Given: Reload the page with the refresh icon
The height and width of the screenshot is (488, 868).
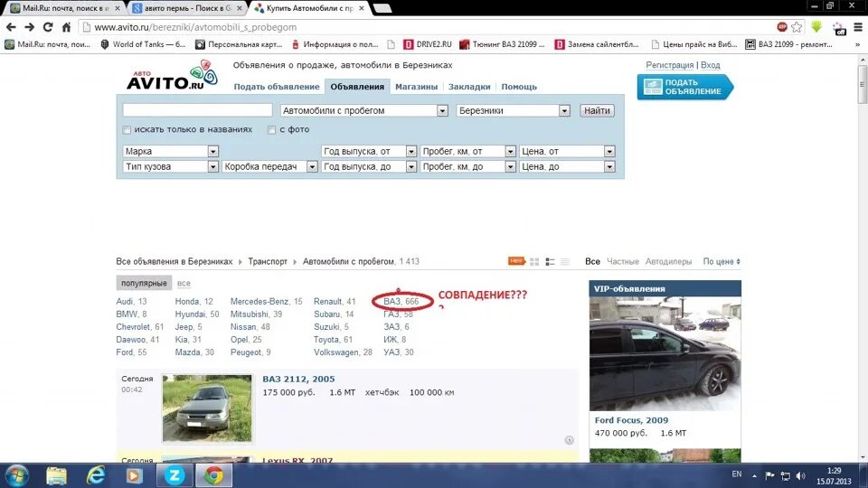Looking at the screenshot, I should pos(48,27).
